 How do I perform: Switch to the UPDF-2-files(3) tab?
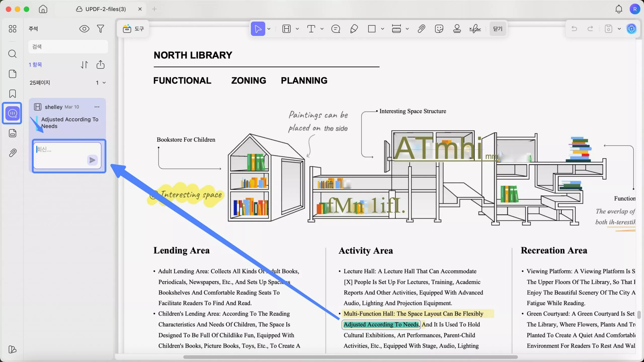(105, 9)
